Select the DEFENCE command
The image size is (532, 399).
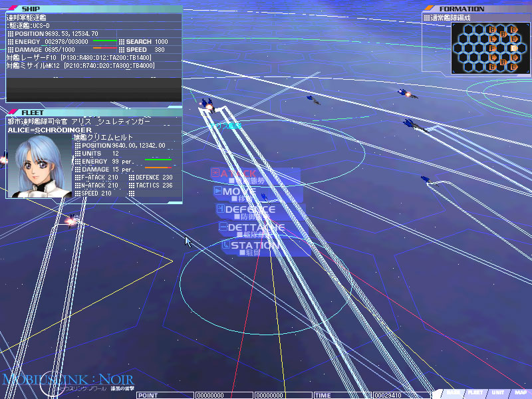261,212
